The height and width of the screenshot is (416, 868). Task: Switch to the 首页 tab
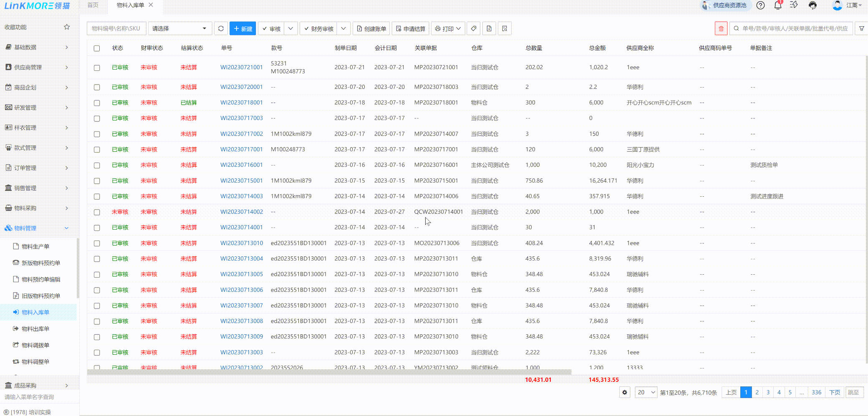(x=93, y=5)
